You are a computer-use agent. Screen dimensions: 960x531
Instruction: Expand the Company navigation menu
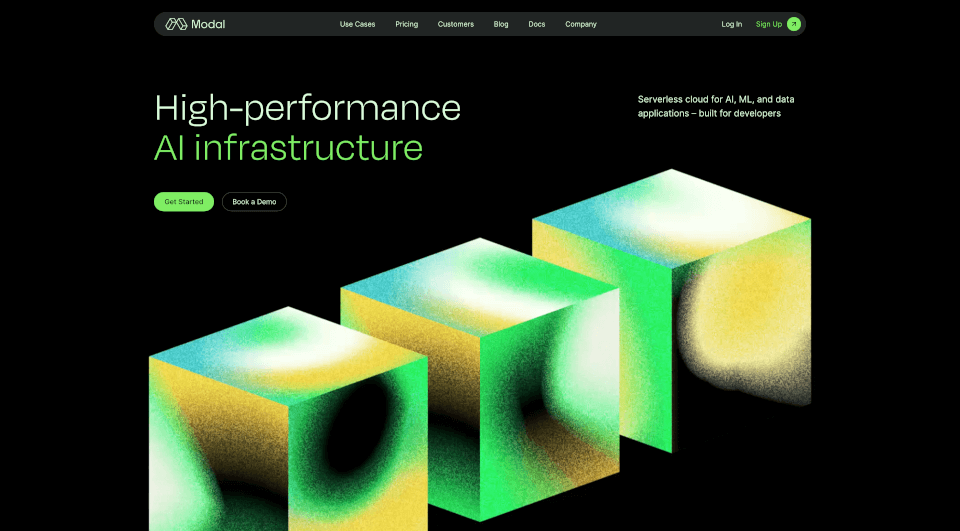580,24
